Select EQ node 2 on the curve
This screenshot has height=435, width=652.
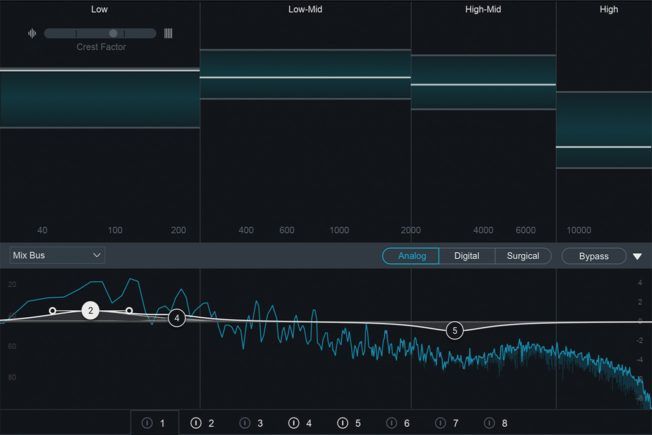[x=90, y=310]
